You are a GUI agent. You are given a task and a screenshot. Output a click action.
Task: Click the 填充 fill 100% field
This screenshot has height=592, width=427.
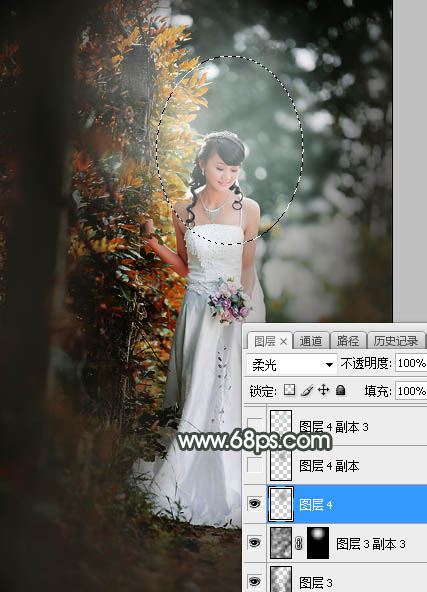[x=411, y=391]
